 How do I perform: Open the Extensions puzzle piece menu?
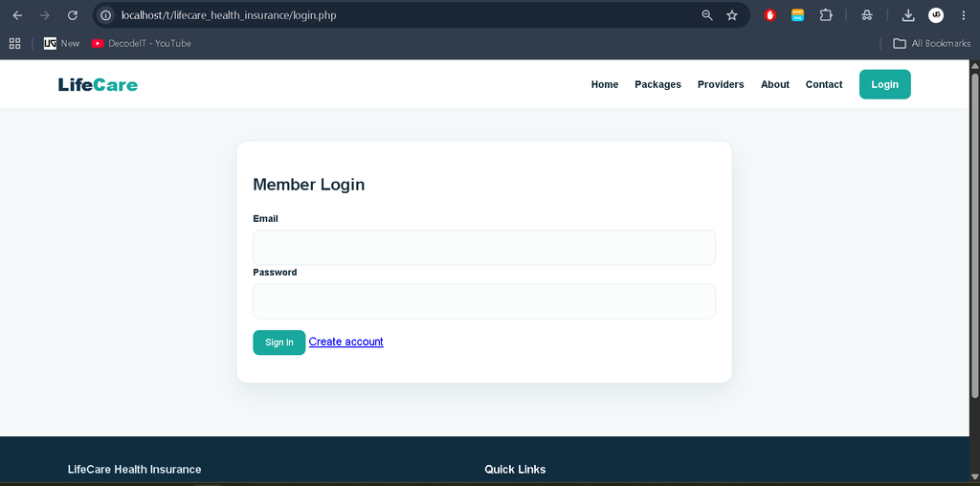826,15
